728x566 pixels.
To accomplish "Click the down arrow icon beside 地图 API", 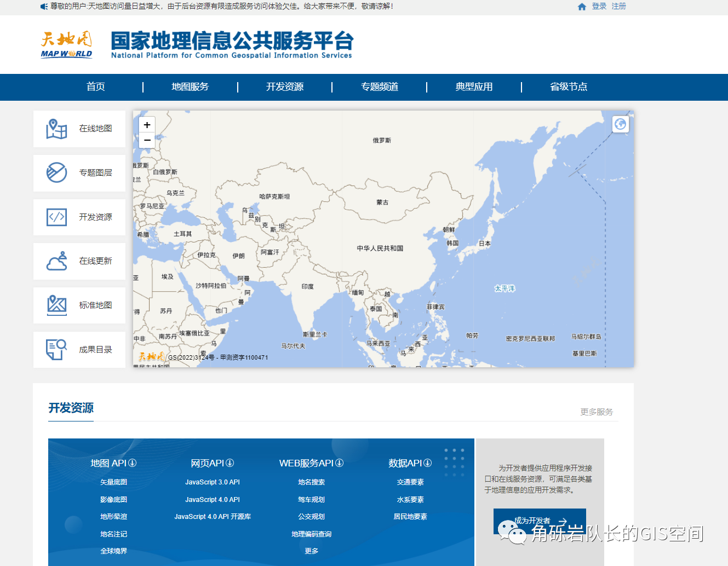I will [x=133, y=463].
